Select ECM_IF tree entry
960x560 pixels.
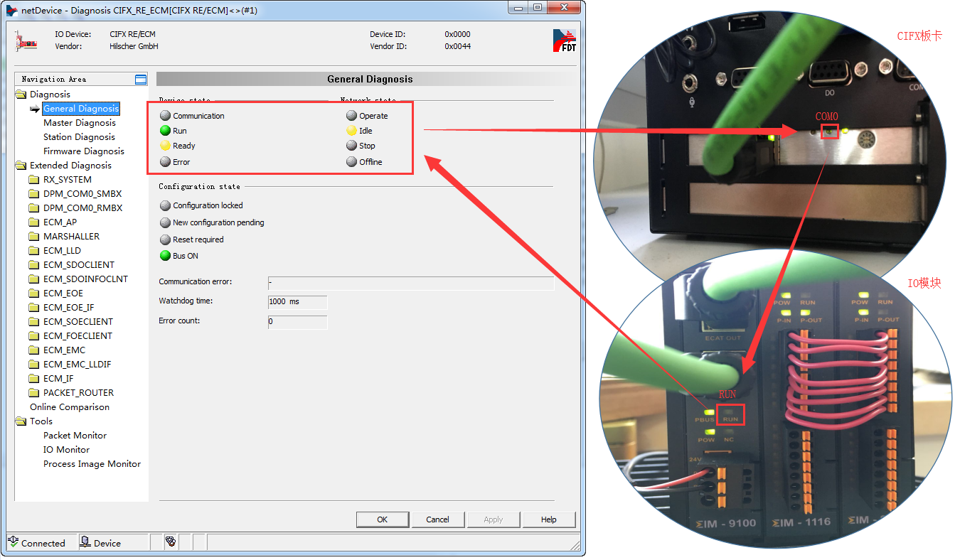coord(58,379)
